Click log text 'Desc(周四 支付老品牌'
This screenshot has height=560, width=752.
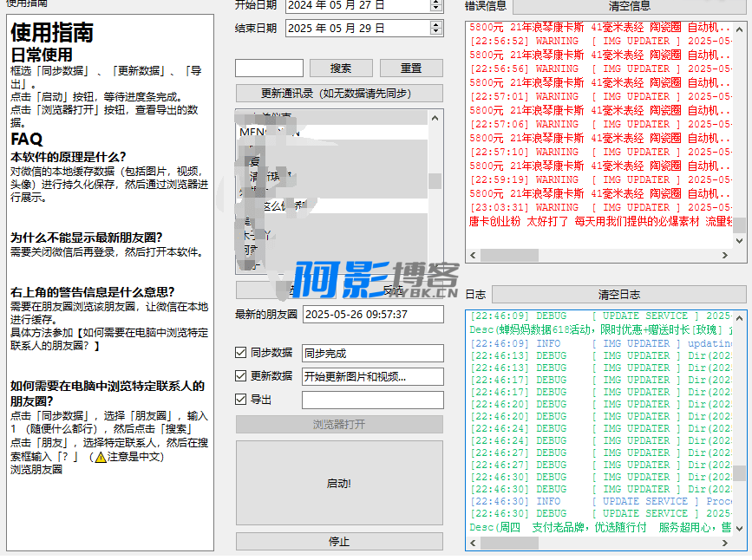[x=600, y=527]
